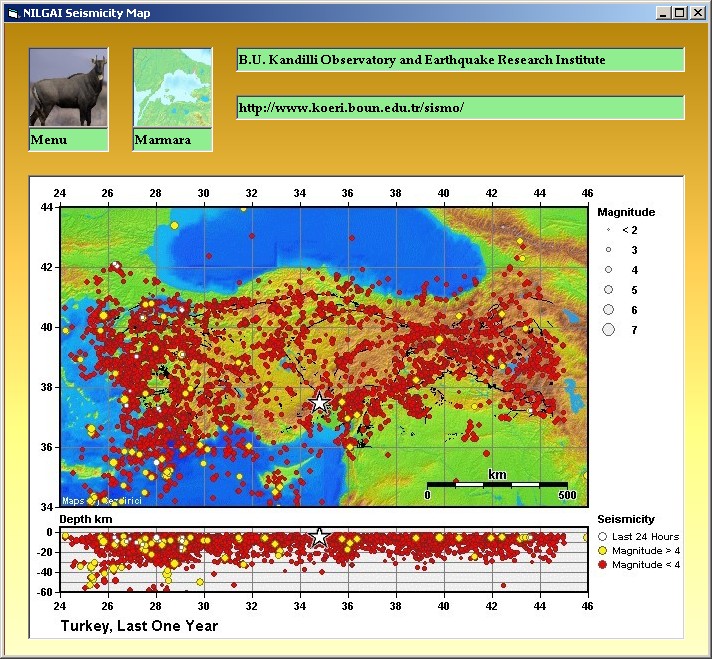
Task: Click the white star in depth profile
Action: click(319, 538)
